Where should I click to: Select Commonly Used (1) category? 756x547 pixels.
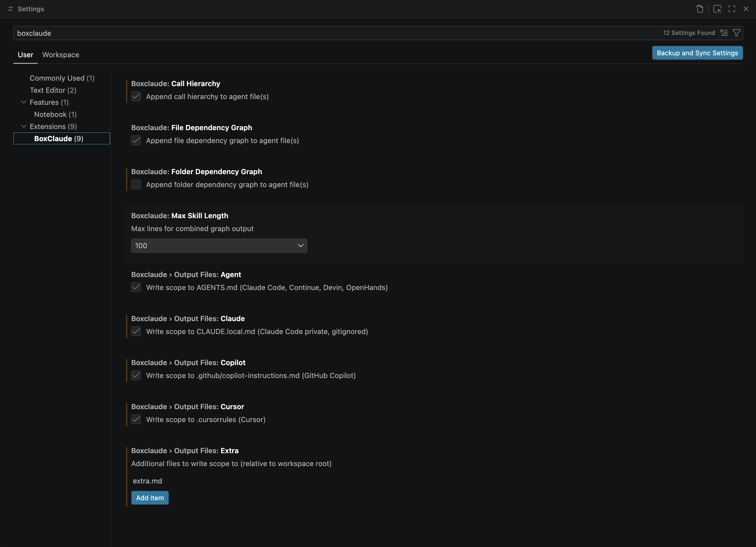tap(62, 78)
